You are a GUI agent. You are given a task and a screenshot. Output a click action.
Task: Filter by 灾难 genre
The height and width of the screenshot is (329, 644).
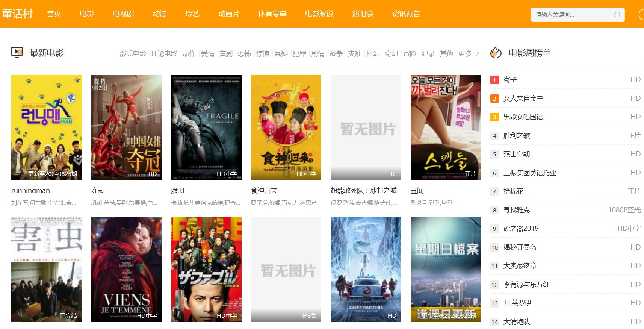pyautogui.click(x=355, y=53)
